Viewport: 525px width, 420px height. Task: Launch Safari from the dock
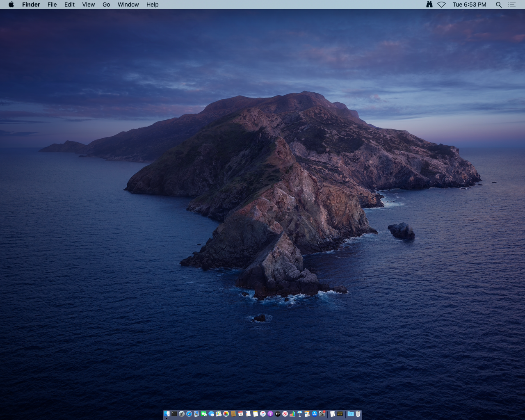tap(189, 414)
